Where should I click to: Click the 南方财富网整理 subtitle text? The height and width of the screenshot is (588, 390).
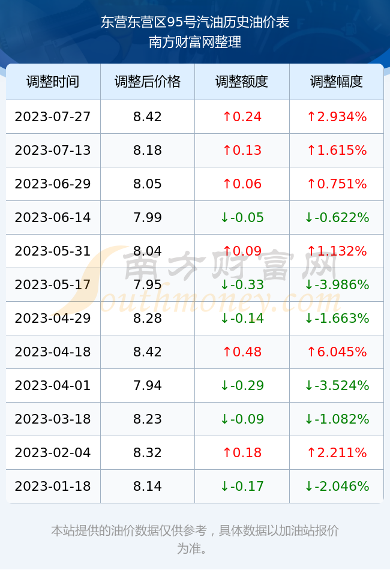(x=195, y=42)
